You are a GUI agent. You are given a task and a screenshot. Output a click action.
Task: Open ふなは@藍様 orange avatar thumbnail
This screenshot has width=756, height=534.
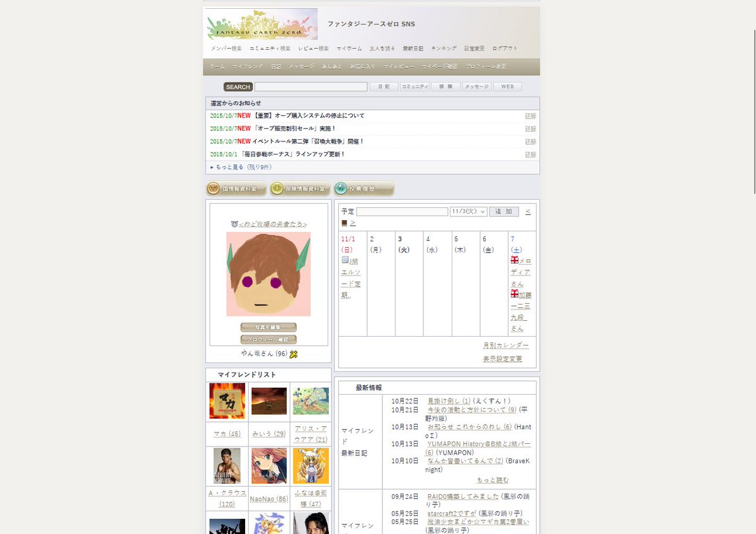point(311,466)
